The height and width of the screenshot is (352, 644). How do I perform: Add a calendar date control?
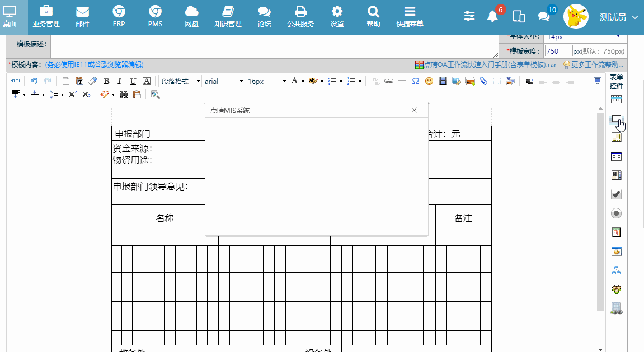tap(616, 232)
